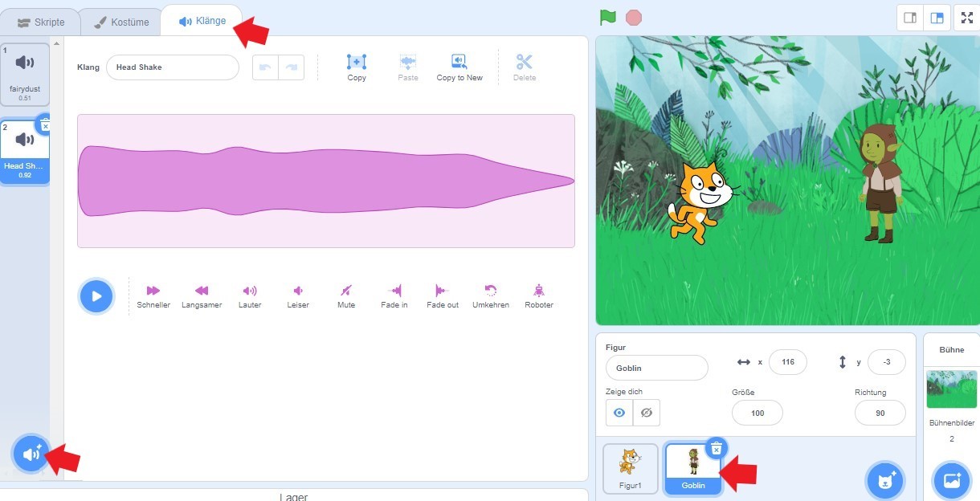The height and width of the screenshot is (501, 980).
Task: Apply the Schneller effect
Action: click(153, 296)
